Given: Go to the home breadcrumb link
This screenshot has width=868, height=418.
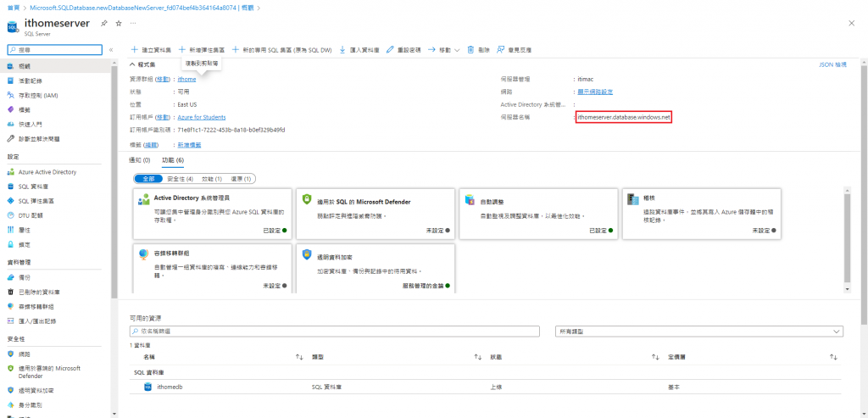Looking at the screenshot, I should click(x=14, y=8).
